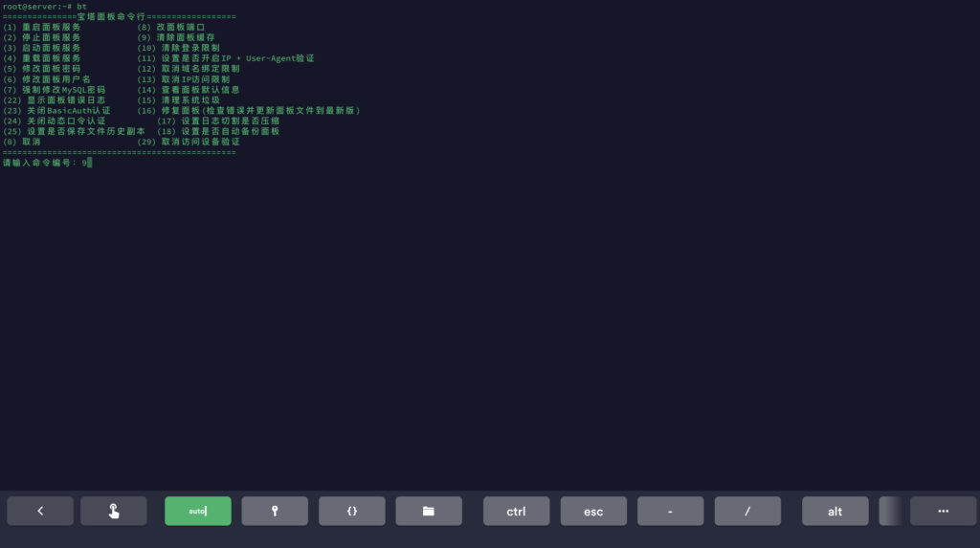Open the key/password manager icon
The image size is (980, 548).
pos(275,511)
